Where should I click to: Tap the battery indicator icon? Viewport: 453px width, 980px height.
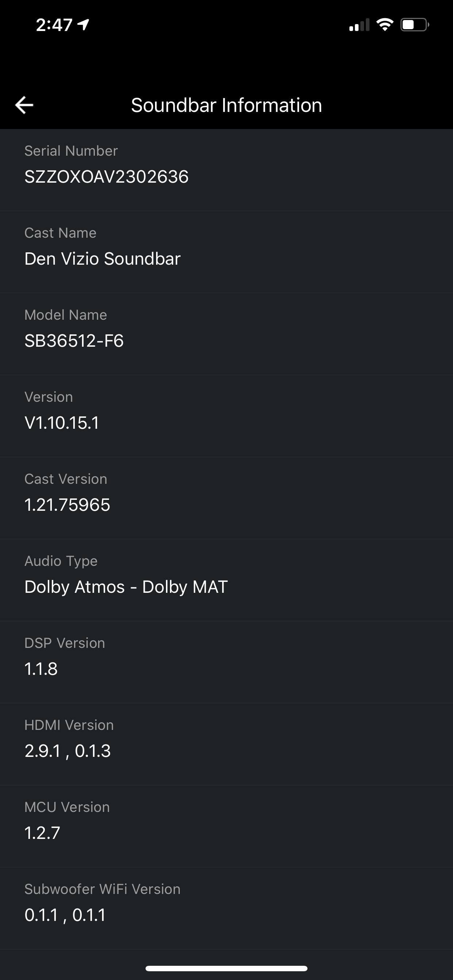pyautogui.click(x=414, y=25)
